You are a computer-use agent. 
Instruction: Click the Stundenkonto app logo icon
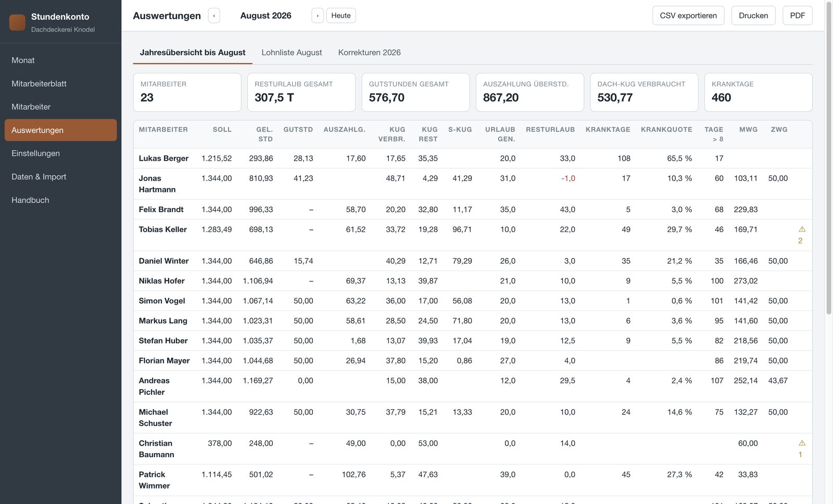(x=17, y=22)
